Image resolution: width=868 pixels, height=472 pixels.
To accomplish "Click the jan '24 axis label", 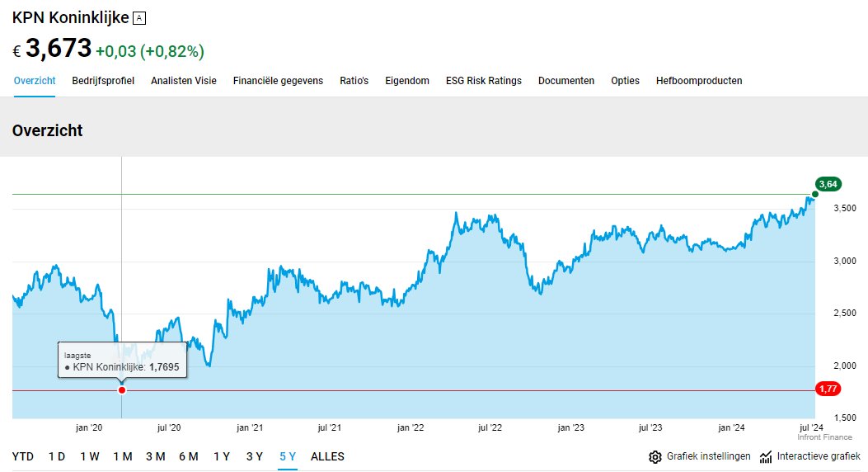I will pos(731,427).
